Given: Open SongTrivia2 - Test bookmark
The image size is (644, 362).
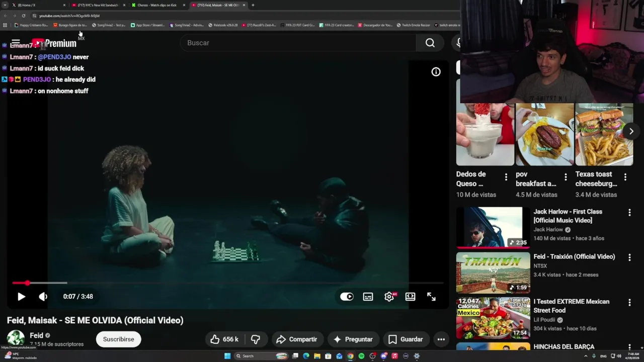Looking at the screenshot, I should click(109, 25).
